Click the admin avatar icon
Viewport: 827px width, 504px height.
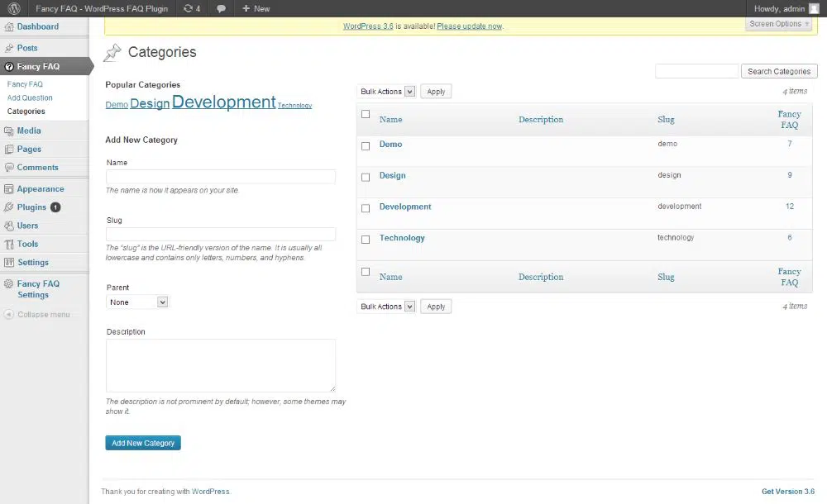pyautogui.click(x=814, y=8)
